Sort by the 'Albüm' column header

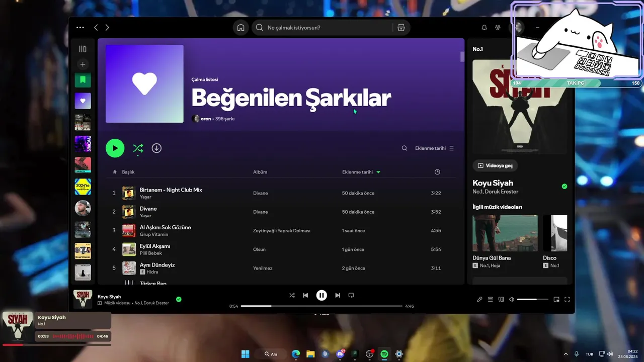[x=260, y=172]
